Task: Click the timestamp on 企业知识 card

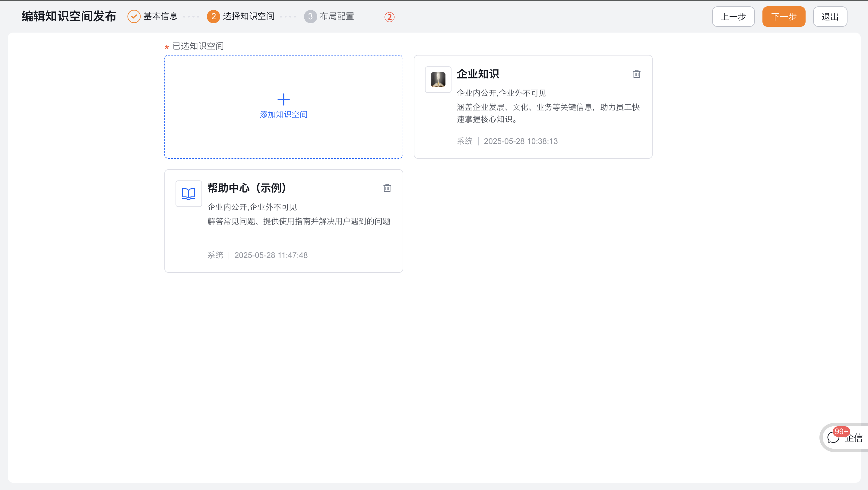Action: (x=521, y=141)
